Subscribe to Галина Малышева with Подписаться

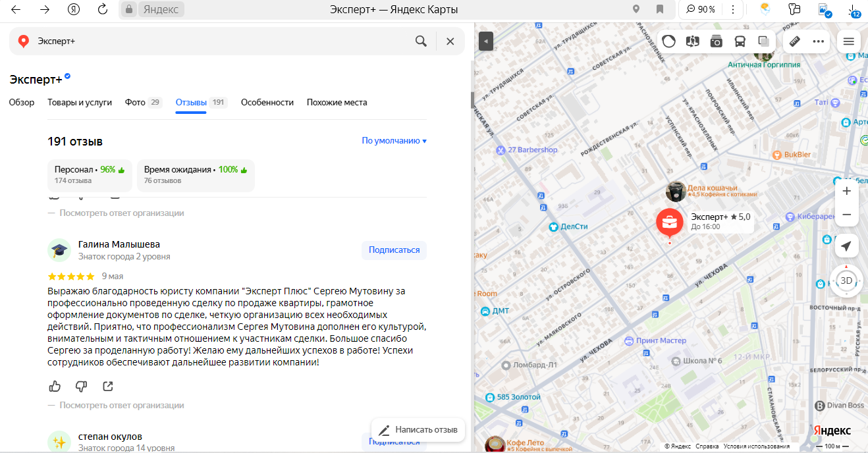click(394, 250)
